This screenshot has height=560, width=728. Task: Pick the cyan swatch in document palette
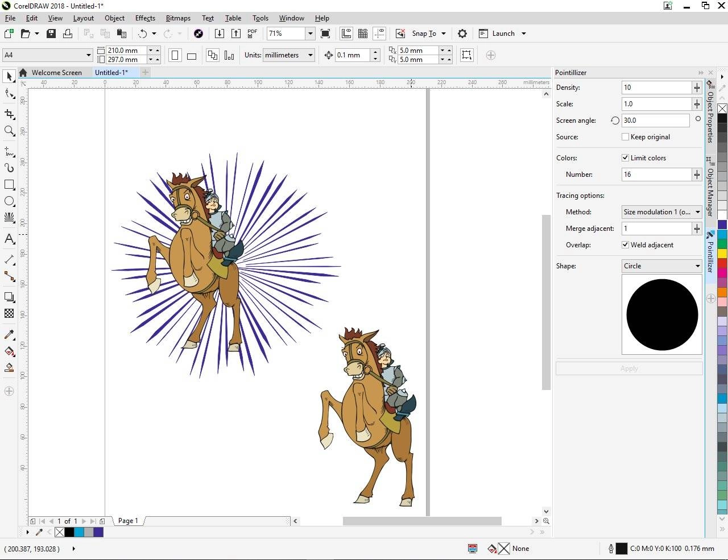tap(79, 532)
